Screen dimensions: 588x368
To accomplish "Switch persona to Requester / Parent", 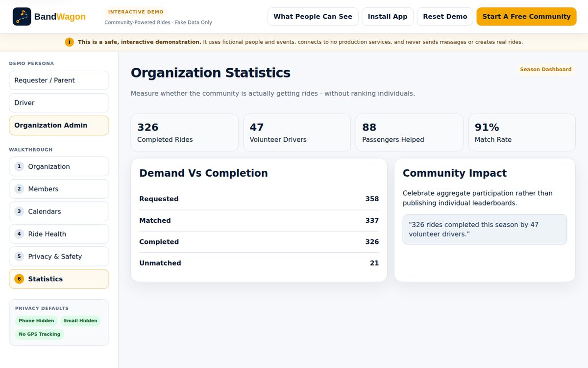I will pos(59,80).
